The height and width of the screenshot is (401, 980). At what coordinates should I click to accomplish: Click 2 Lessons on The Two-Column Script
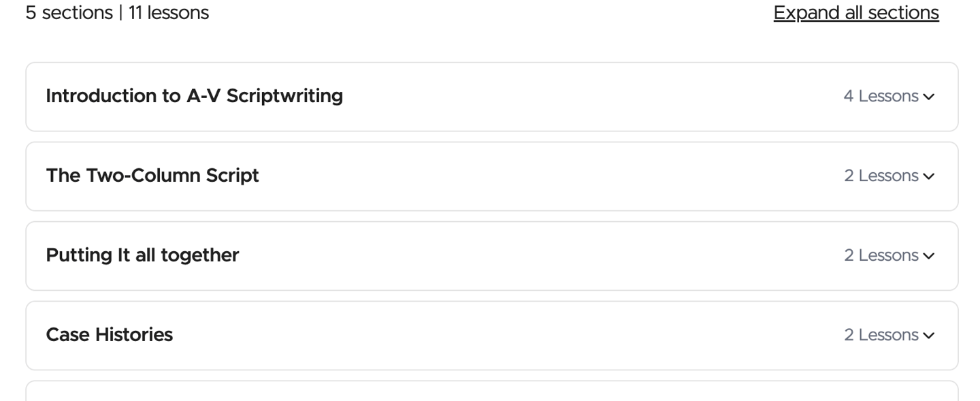[881, 176]
